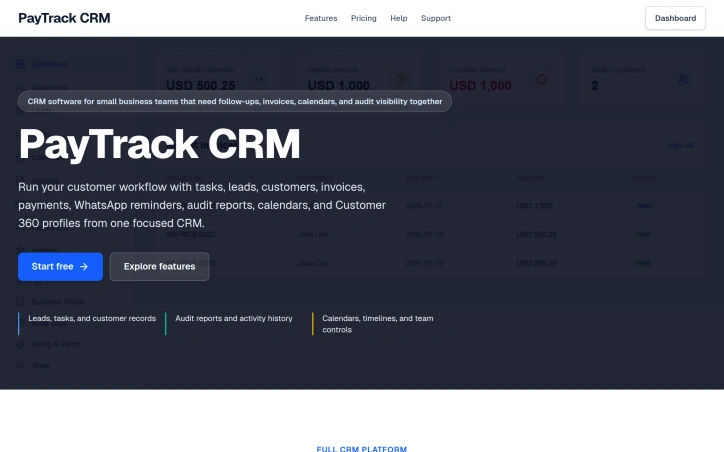Click 'Billing & Plans' in the dimmed sidebar
The width and height of the screenshot is (724, 452).
tap(55, 344)
